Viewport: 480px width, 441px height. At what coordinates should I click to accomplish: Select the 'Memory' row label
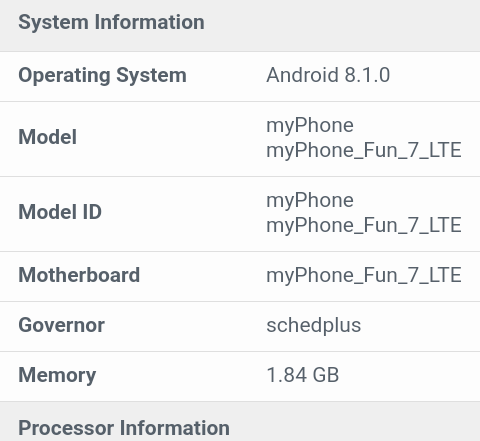click(x=57, y=375)
